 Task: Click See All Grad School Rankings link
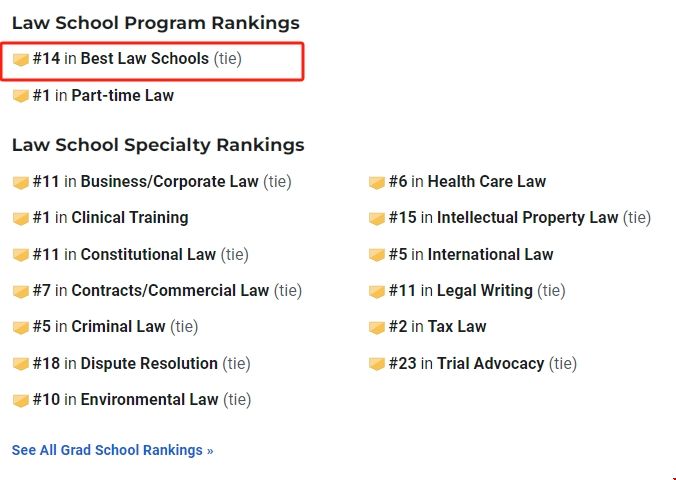coord(112,450)
